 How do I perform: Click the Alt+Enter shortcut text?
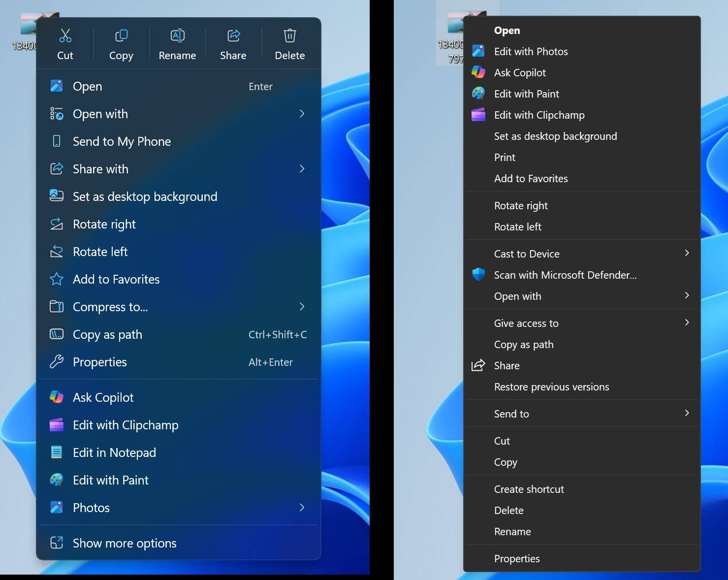tap(271, 362)
